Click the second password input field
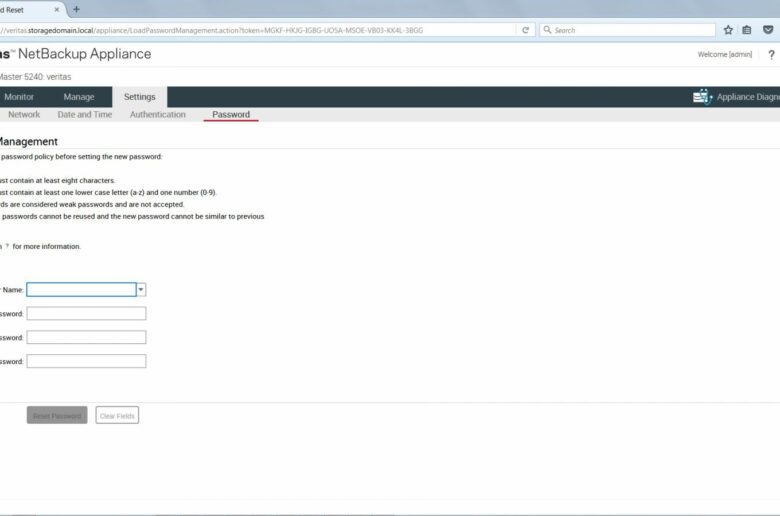Image resolution: width=780 pixels, height=516 pixels. click(x=86, y=337)
